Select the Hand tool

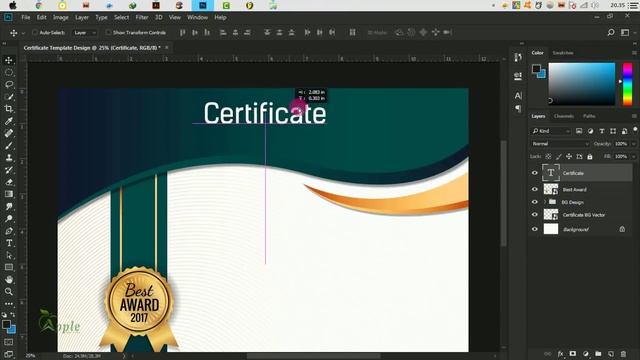[9, 280]
